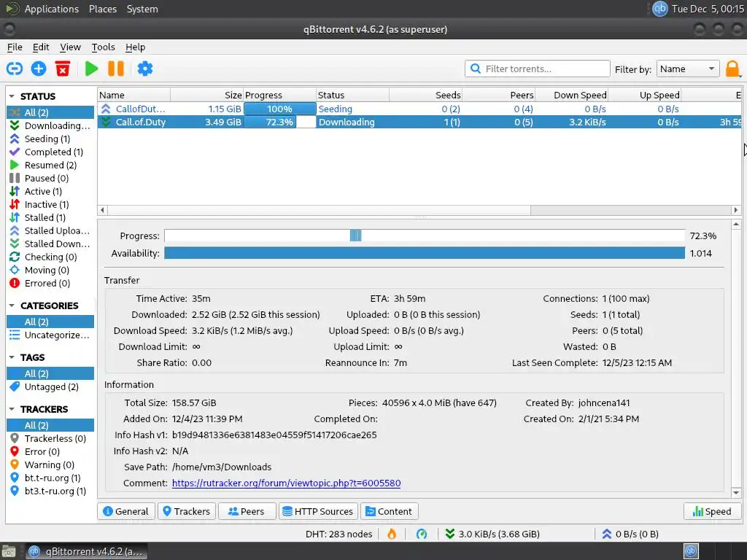Viewport: 747px width, 560px height.
Task: Open the Filter by Name dropdown
Action: point(687,69)
